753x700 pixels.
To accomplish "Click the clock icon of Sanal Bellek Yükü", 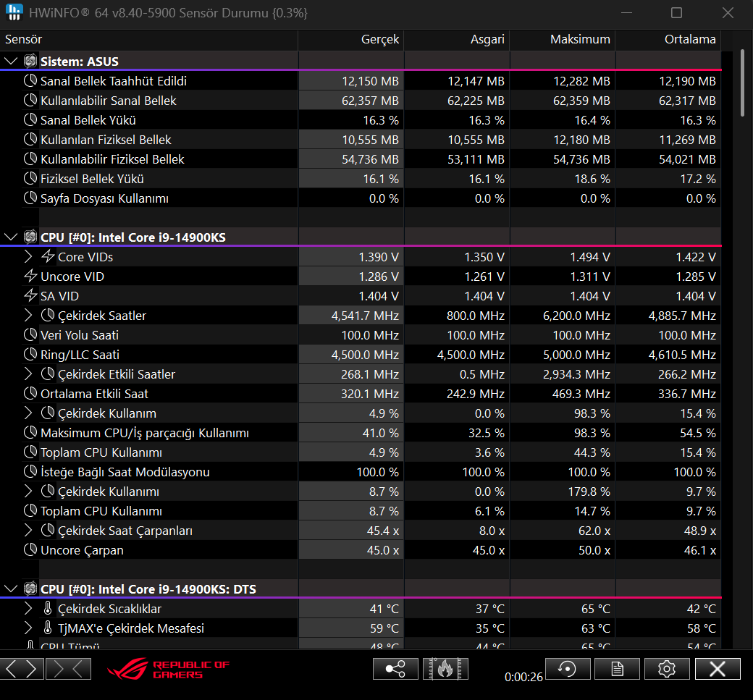I will click(x=30, y=119).
